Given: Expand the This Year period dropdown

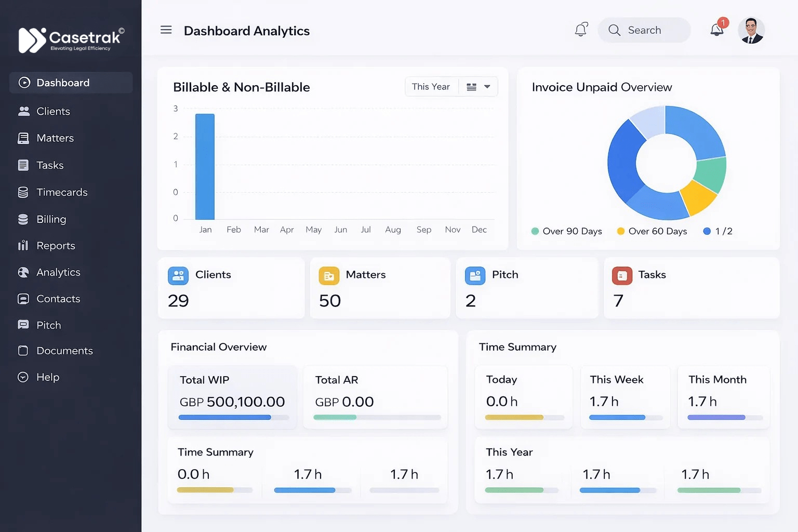Looking at the screenshot, I should [x=431, y=87].
